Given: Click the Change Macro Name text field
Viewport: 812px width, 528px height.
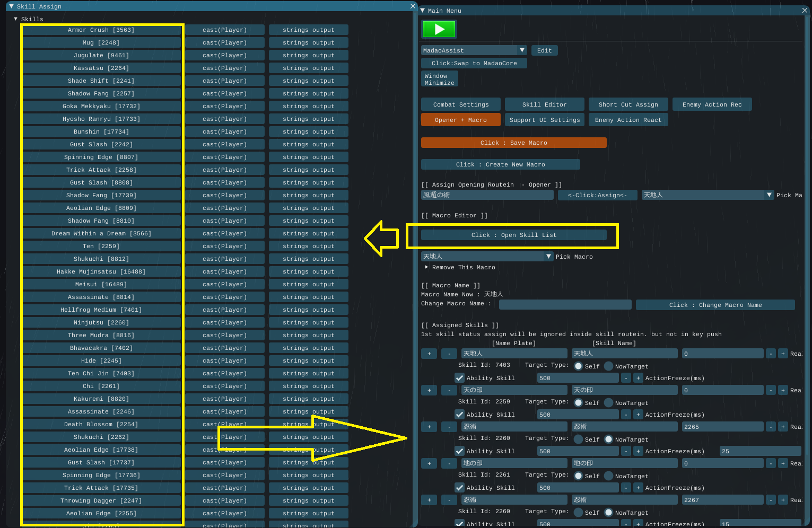Looking at the screenshot, I should (565, 305).
